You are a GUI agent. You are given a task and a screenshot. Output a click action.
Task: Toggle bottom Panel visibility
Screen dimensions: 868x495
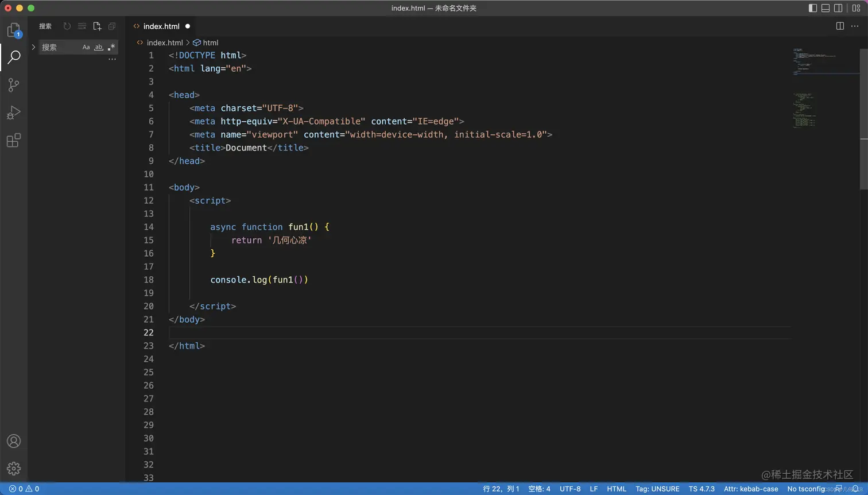826,8
